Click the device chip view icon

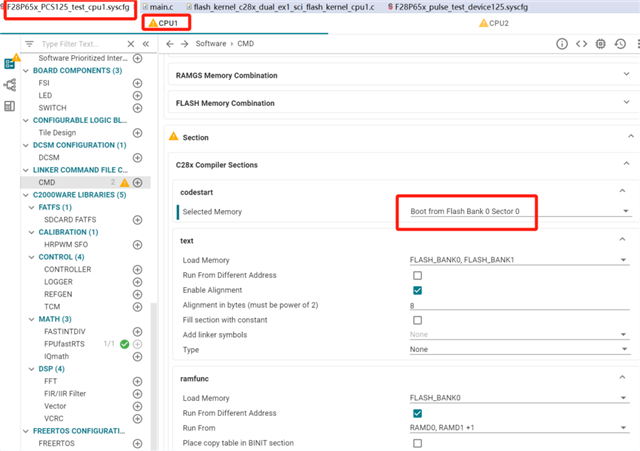click(x=600, y=44)
